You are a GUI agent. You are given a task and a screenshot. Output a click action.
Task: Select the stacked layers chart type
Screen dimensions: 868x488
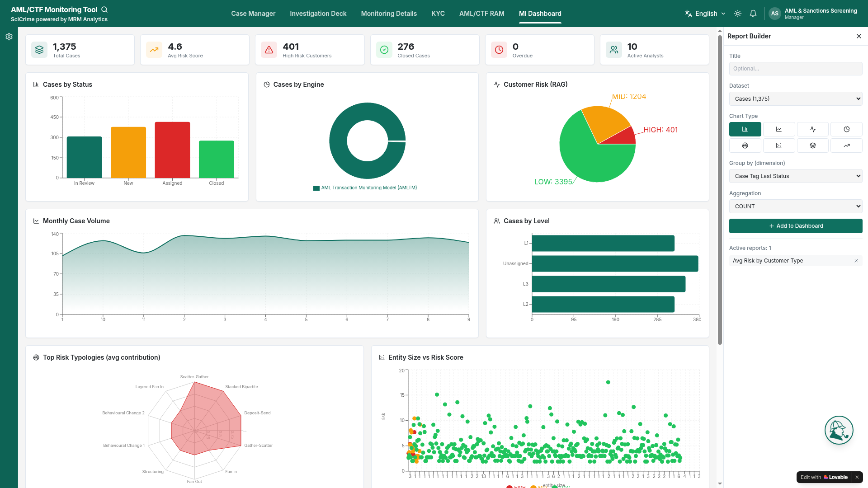[x=813, y=145]
